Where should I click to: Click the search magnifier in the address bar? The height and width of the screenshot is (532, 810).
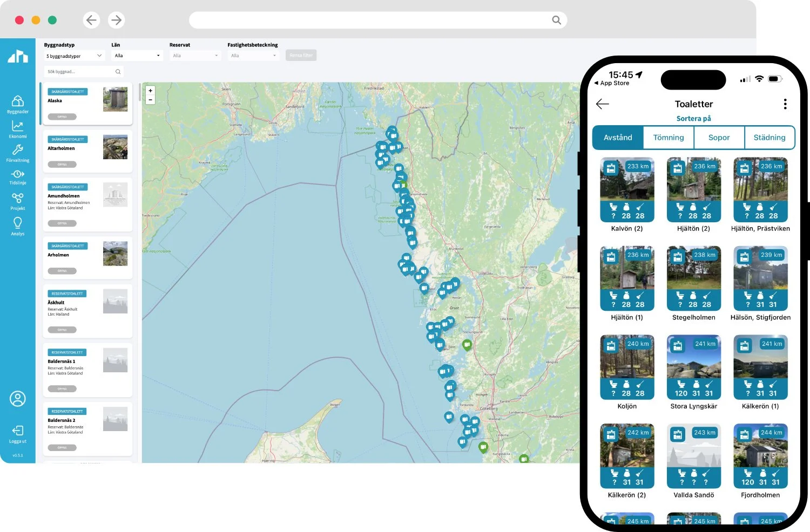[556, 20]
